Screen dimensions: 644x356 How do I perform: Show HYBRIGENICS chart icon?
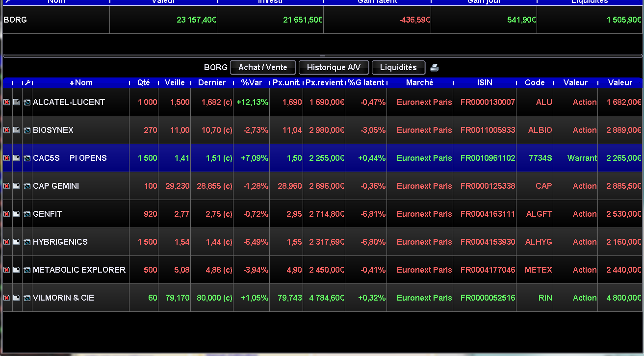[x=27, y=242]
